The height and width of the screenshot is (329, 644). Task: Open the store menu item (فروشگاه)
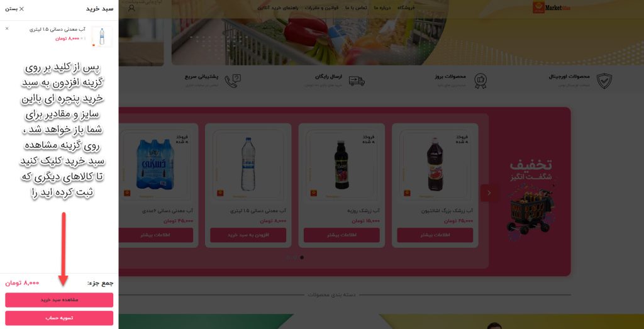coord(406,8)
